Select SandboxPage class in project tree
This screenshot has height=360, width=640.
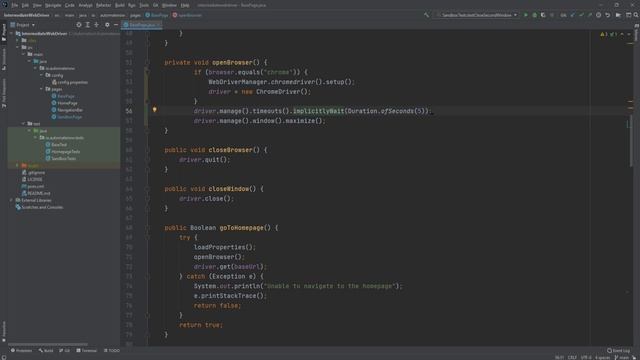click(67, 117)
